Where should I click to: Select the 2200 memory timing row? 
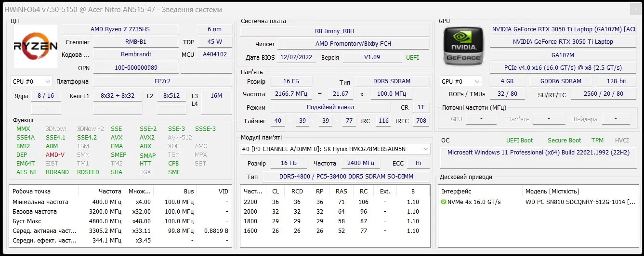tap(335, 202)
